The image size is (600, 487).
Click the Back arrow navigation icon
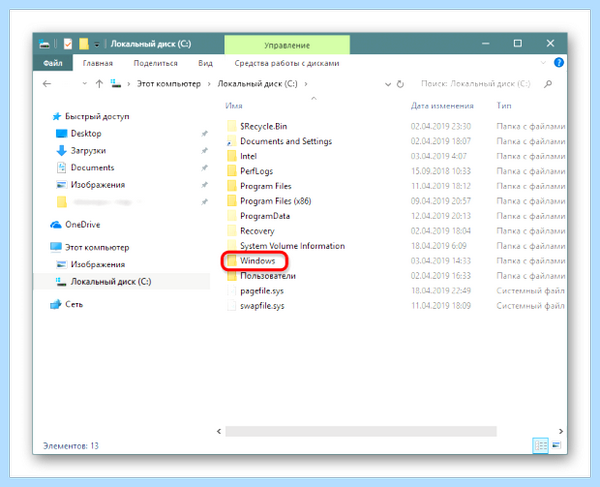coord(47,84)
